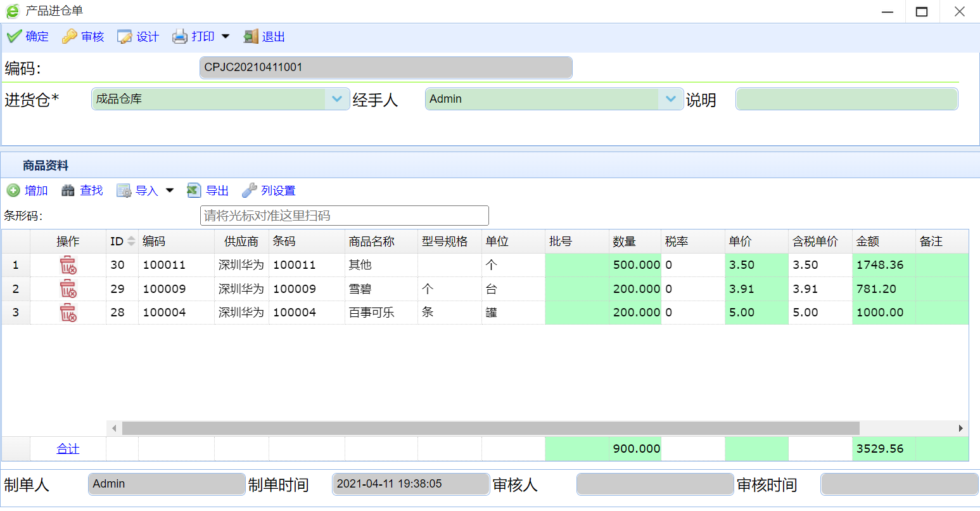The image size is (980, 511).
Task: Click the empty 审核时间 field
Action: pos(900,484)
